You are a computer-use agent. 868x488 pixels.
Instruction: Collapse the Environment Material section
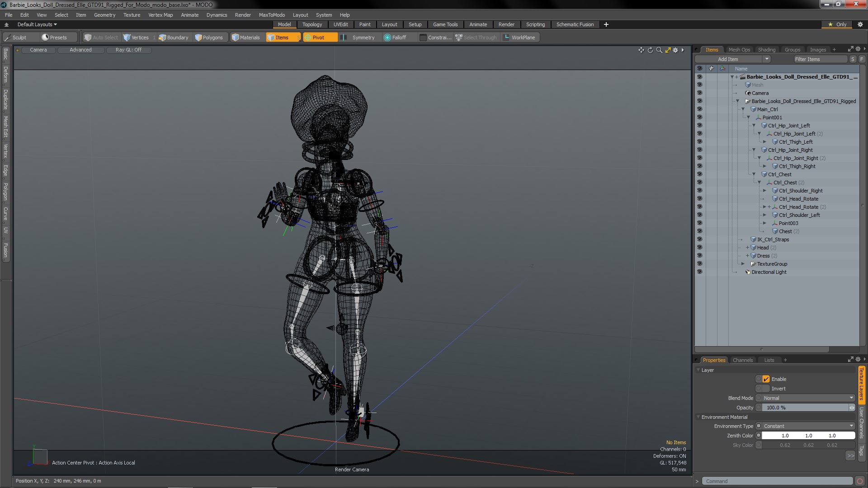pyautogui.click(x=698, y=417)
